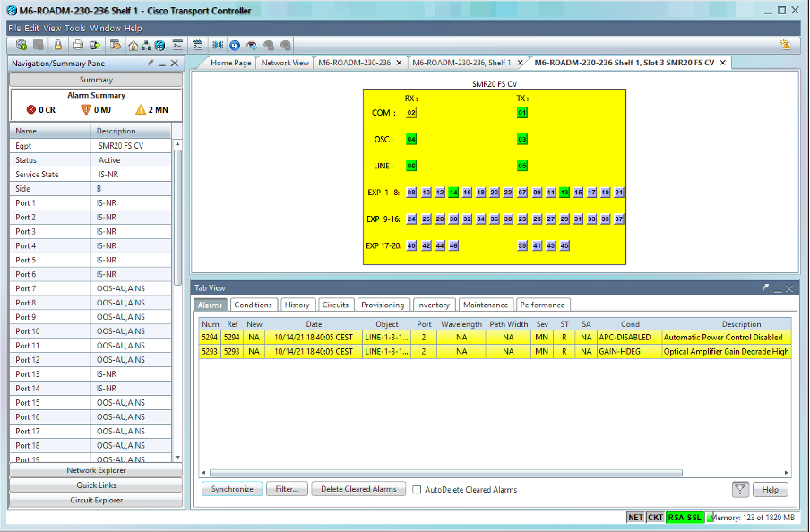Undock the Navigation/Summary Pane
This screenshot has width=810, height=532.
click(x=151, y=63)
